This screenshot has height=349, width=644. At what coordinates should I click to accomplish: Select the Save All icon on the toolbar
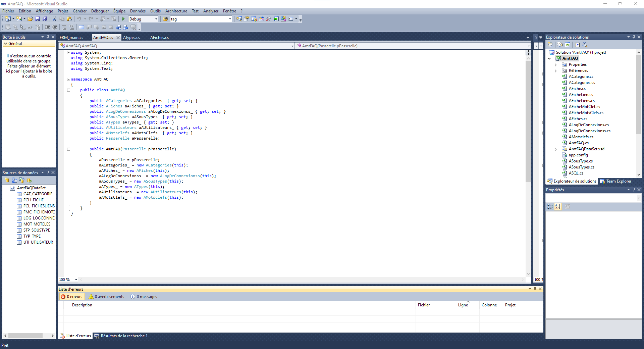click(45, 19)
